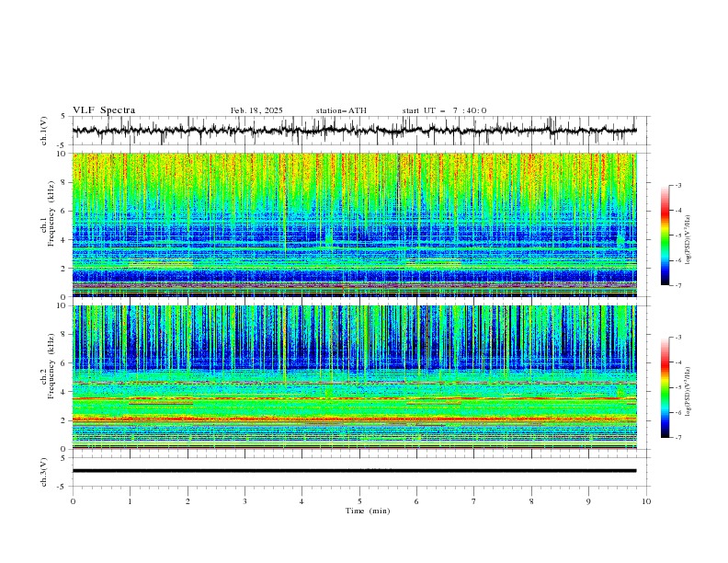728x563 pixels.
Task: Click the log(PSD) label beside lower color bar
Action: click(688, 392)
